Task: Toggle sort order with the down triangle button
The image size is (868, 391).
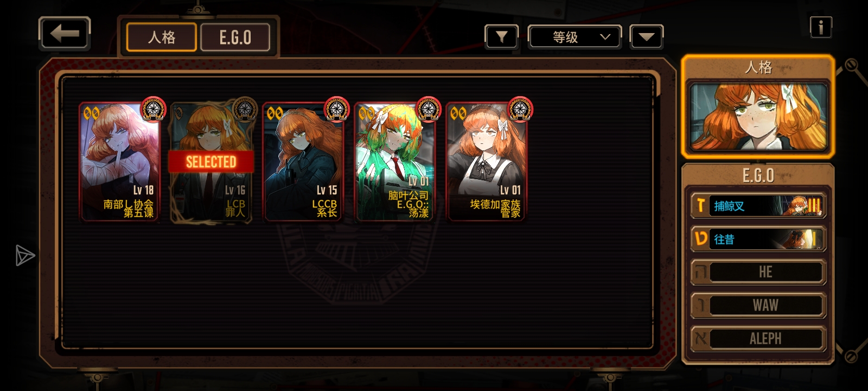Action: (646, 37)
